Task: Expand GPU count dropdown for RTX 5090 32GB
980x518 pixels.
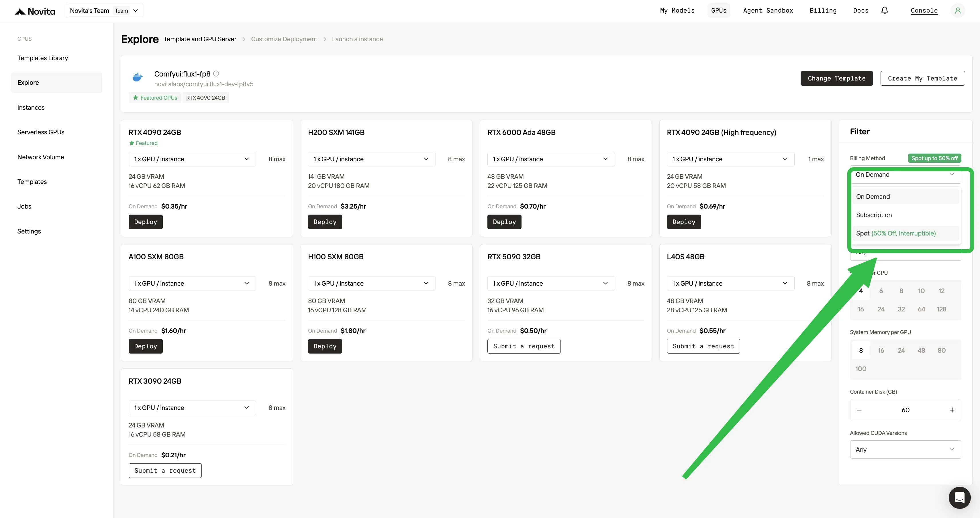Action: click(551, 283)
